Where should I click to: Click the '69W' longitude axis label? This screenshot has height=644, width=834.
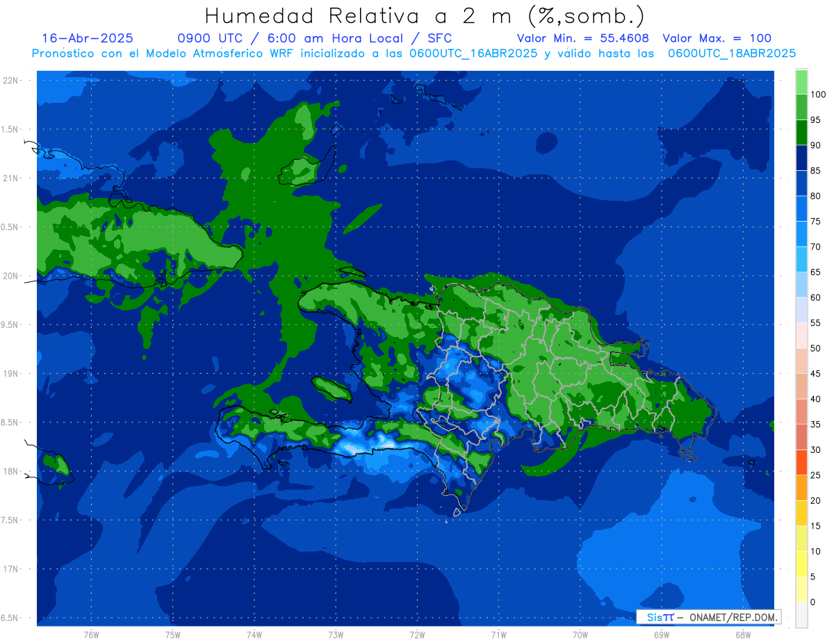coord(661,635)
